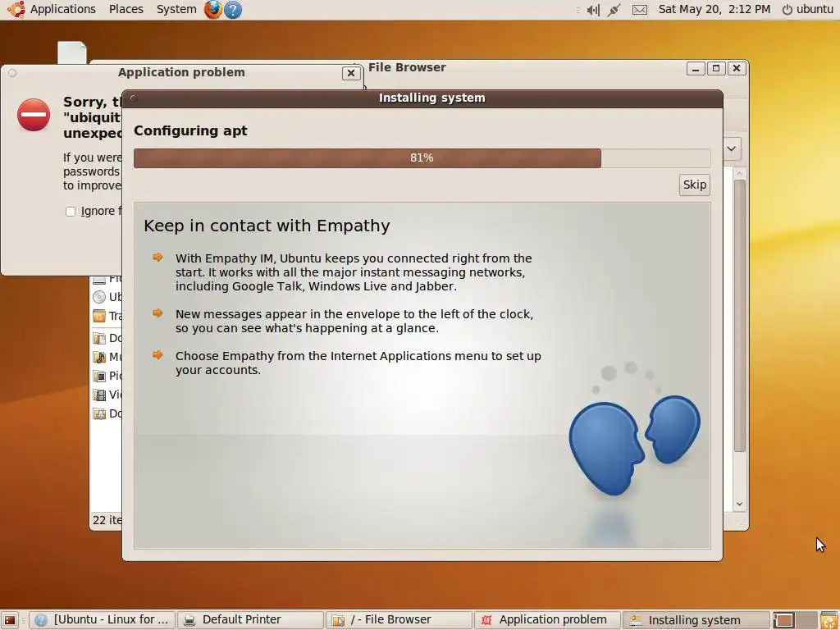The width and height of the screenshot is (840, 630).
Task: Open the envelope messaging indicator
Action: pos(640,10)
